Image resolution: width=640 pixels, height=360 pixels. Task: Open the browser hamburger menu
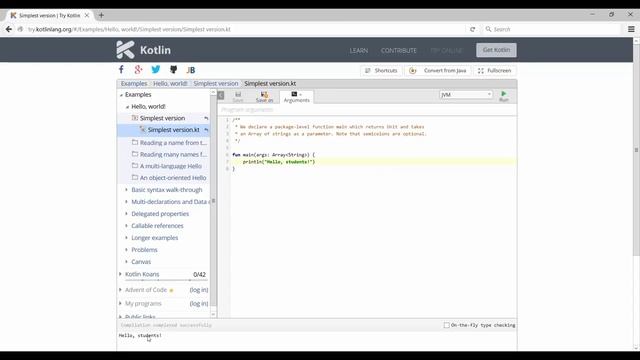click(x=631, y=29)
